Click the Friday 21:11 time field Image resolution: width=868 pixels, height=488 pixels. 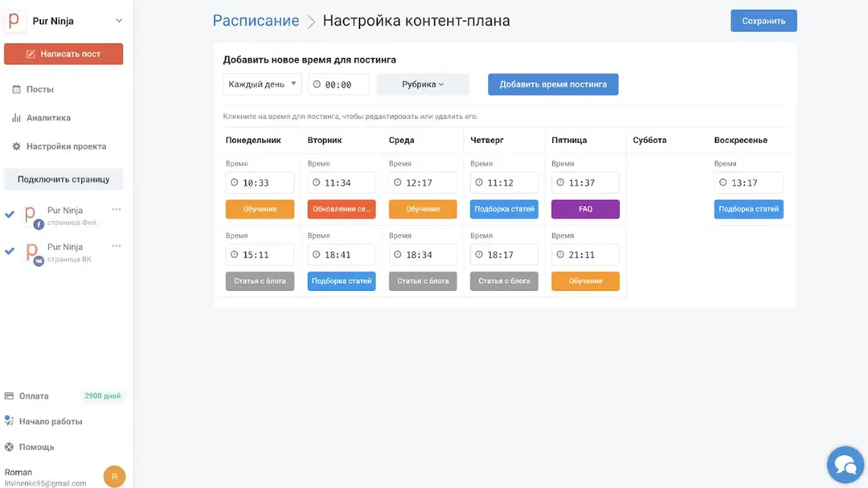click(x=585, y=255)
